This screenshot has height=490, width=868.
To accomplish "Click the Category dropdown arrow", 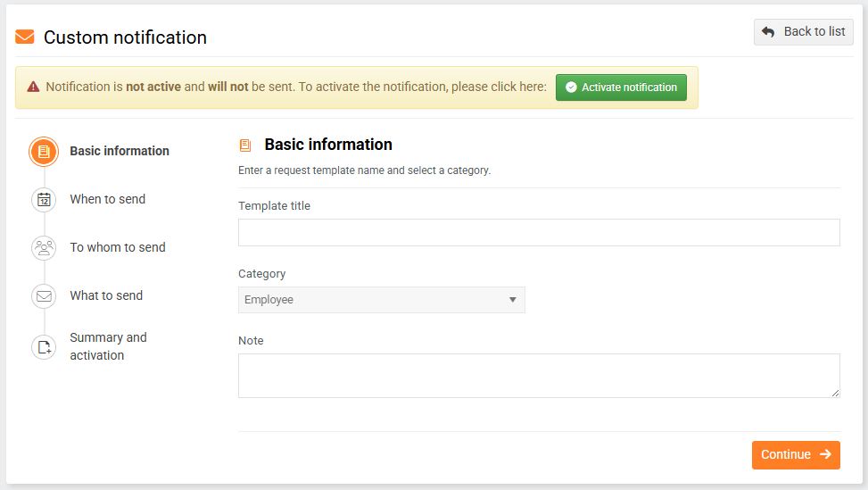I will click(512, 300).
